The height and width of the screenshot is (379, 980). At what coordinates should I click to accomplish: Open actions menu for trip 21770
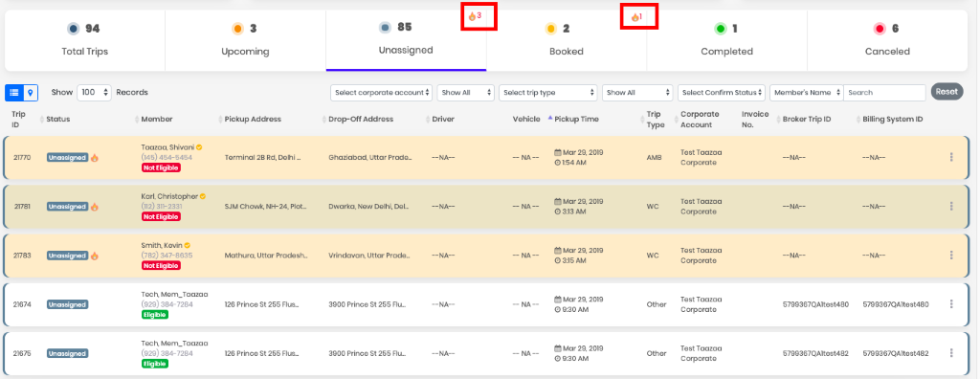coord(951,158)
